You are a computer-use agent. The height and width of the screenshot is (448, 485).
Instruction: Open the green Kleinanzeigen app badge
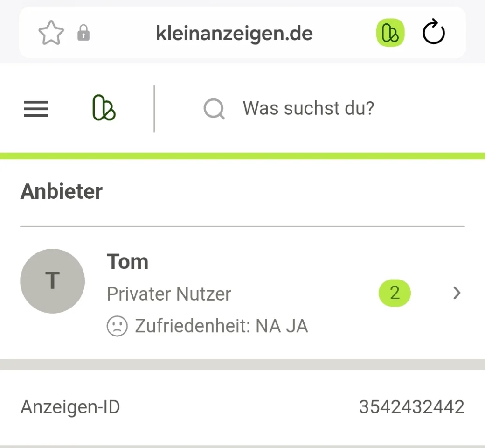click(x=390, y=33)
